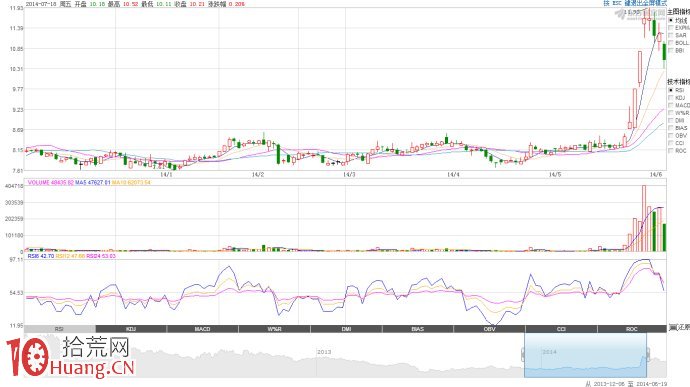
Task: Switch to the KDJ tab below the chart
Action: tap(131, 329)
